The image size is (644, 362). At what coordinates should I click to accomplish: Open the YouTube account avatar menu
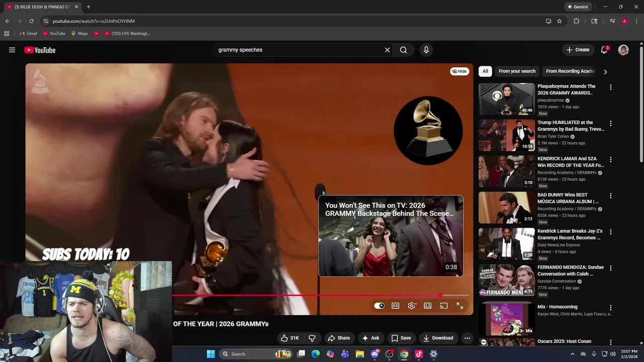(x=623, y=50)
